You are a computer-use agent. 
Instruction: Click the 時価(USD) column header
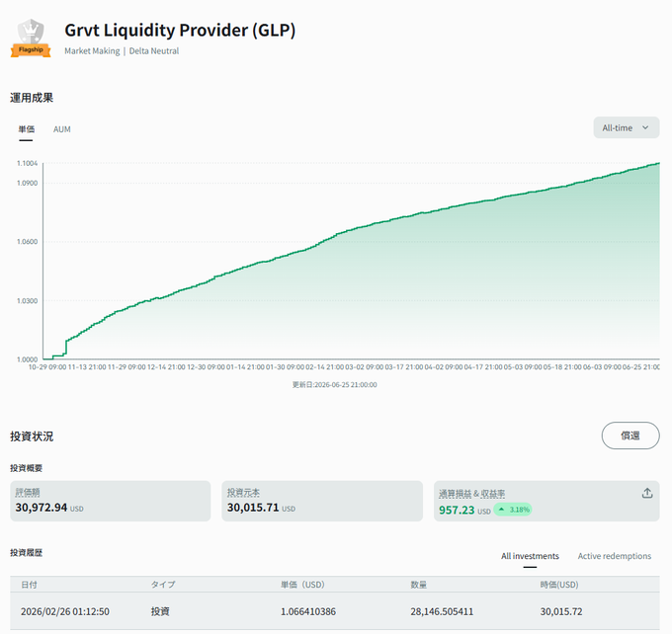click(559, 585)
